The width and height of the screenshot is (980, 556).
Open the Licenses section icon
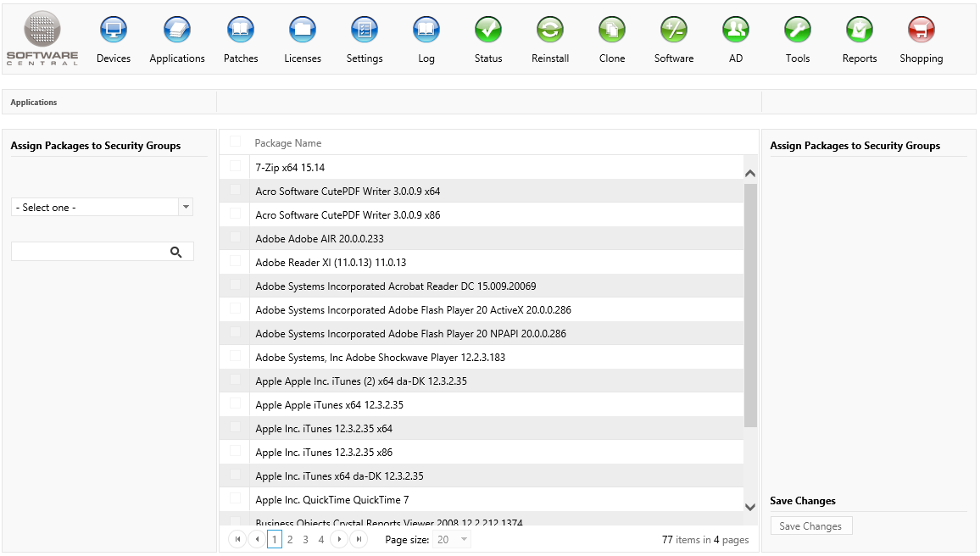click(x=303, y=31)
